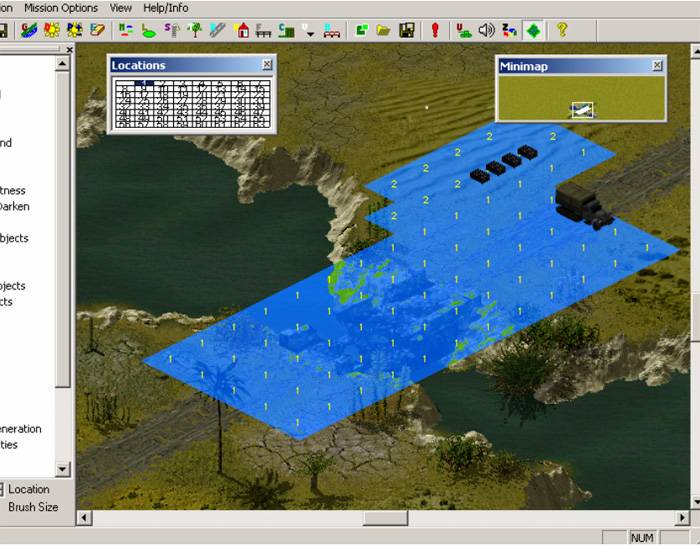Screen dimensions: 700x546
Task: Select the palm tree objects tool icon
Action: [x=196, y=30]
